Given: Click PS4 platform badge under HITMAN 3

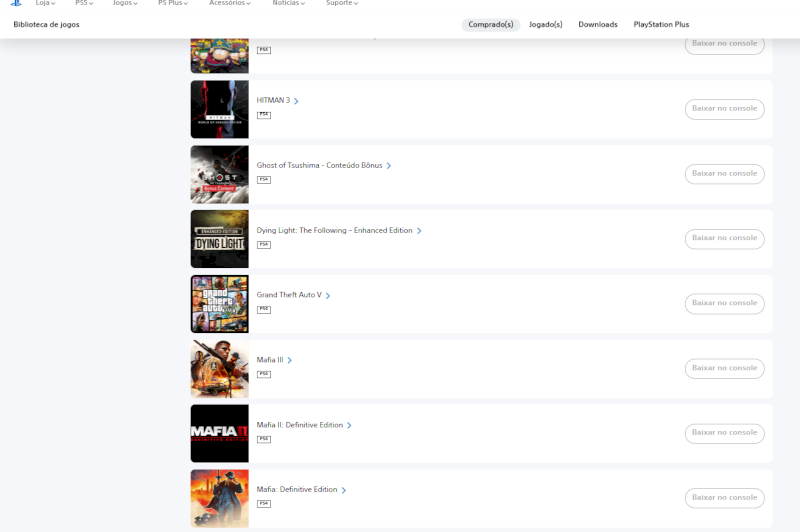Looking at the screenshot, I should [x=264, y=115].
